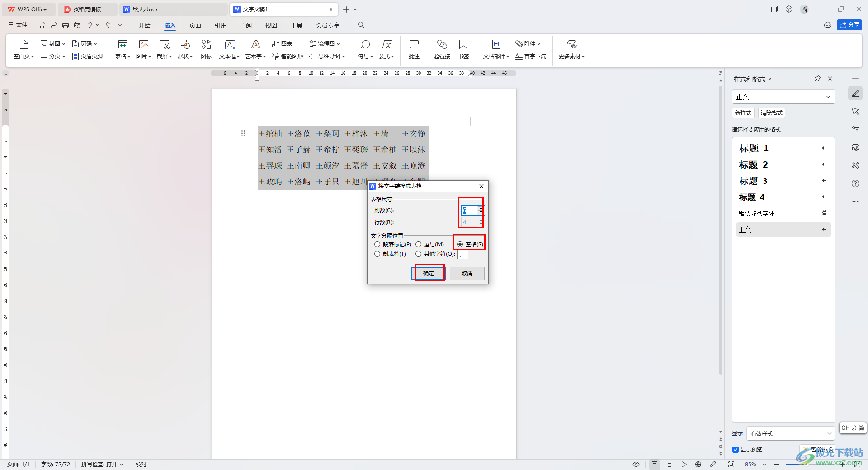Open the 审阅 ribbon tab

[246, 25]
